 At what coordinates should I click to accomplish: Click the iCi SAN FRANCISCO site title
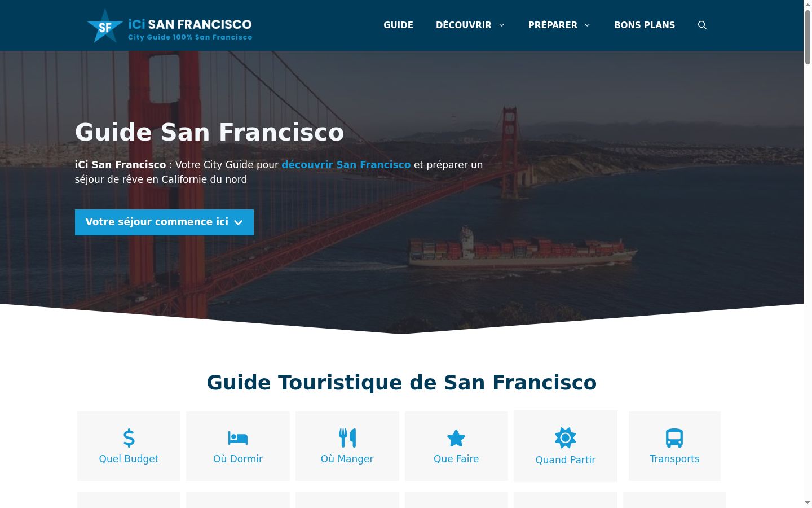(x=190, y=24)
